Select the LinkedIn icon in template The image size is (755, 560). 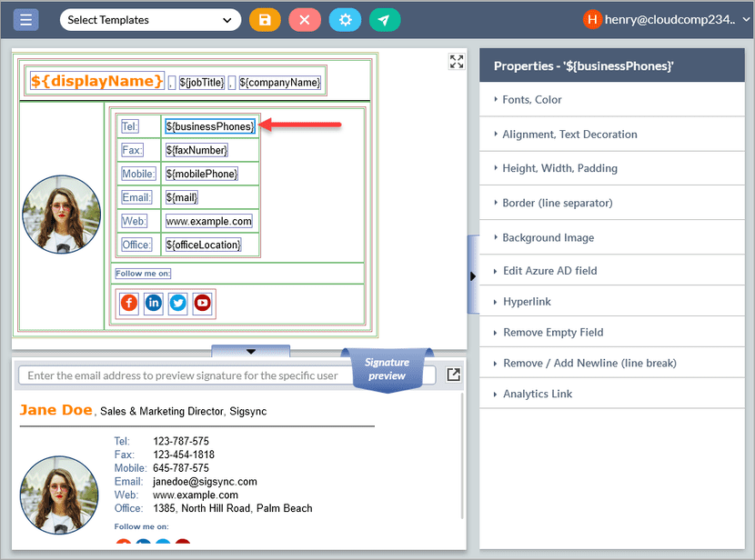(x=154, y=303)
